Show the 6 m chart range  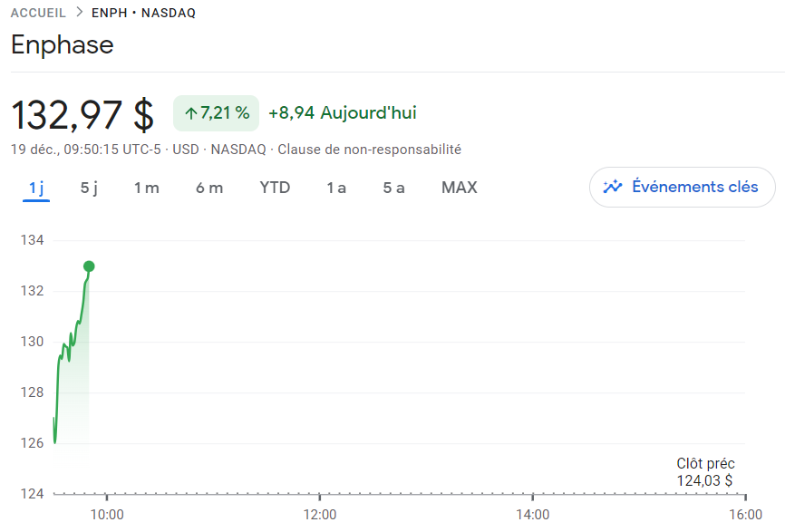(209, 188)
